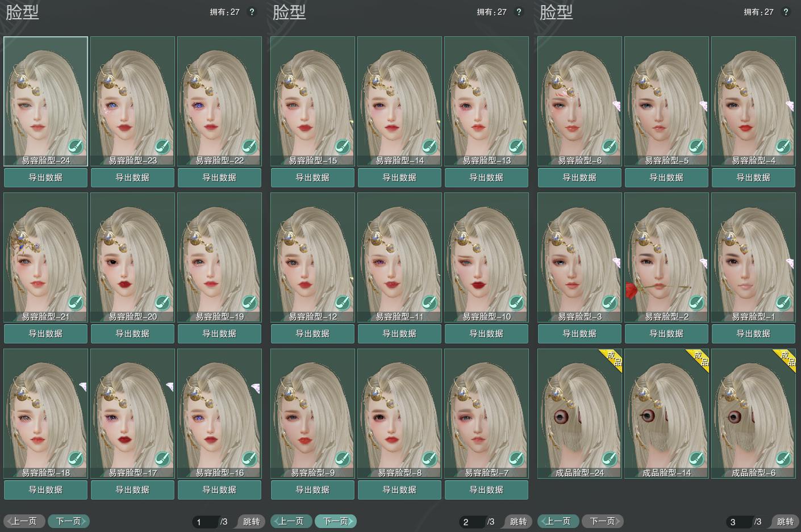Screen dimensions: 801x532
Task: Focus page number field showing 2
Action: [472, 522]
